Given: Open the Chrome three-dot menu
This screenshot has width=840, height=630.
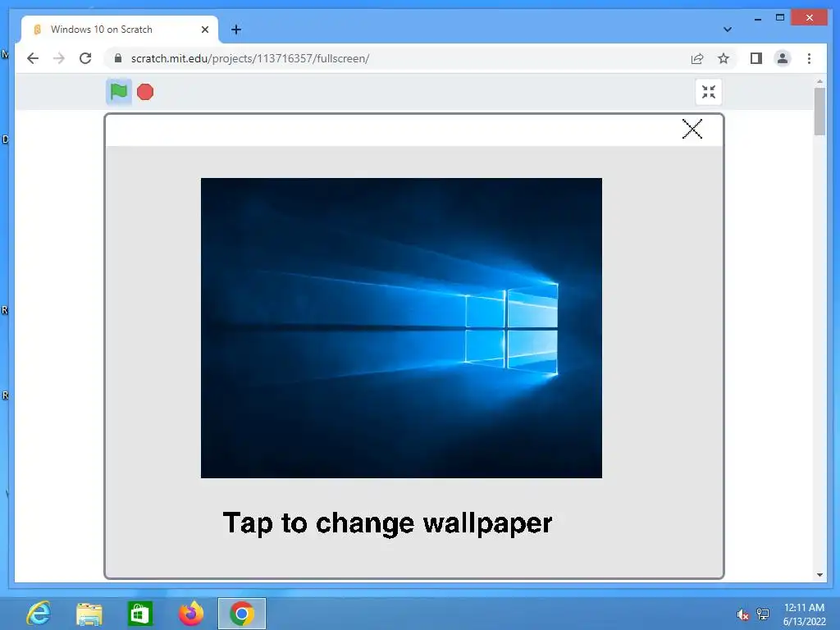Looking at the screenshot, I should [809, 58].
